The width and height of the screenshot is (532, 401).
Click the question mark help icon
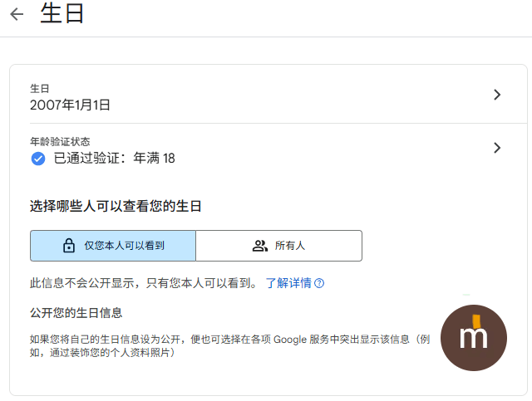[319, 283]
